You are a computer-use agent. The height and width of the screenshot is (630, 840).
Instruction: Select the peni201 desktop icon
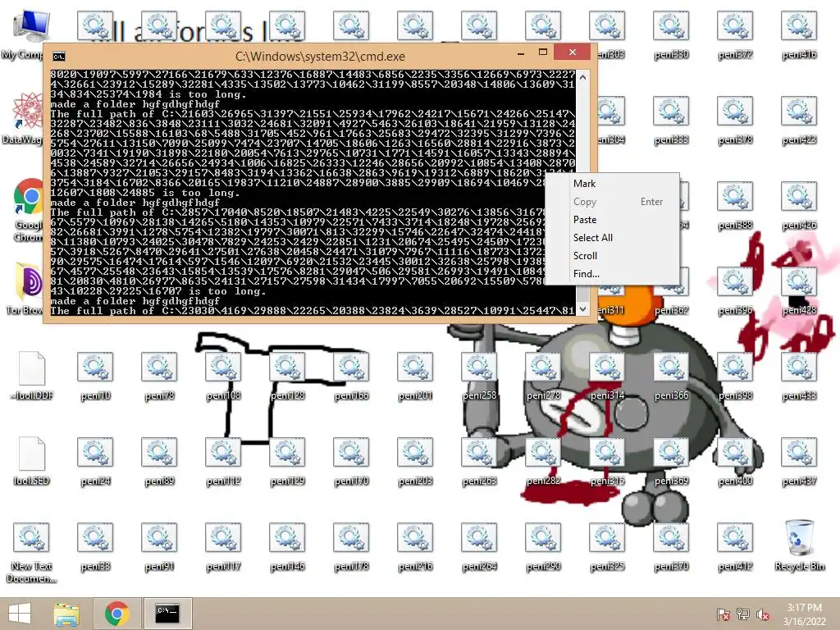[x=415, y=376]
